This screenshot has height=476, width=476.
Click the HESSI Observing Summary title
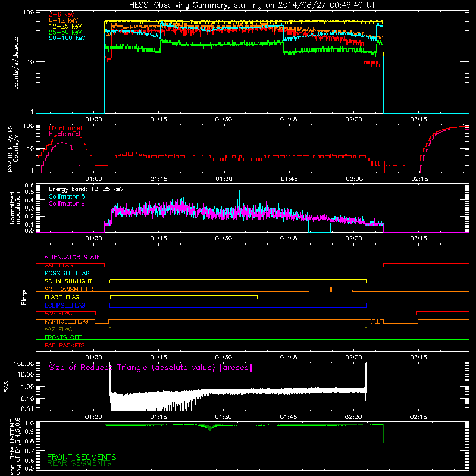pyautogui.click(x=252, y=5)
